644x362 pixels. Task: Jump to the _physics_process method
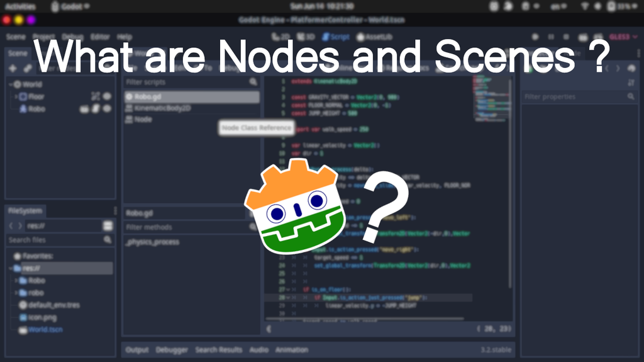pos(152,242)
